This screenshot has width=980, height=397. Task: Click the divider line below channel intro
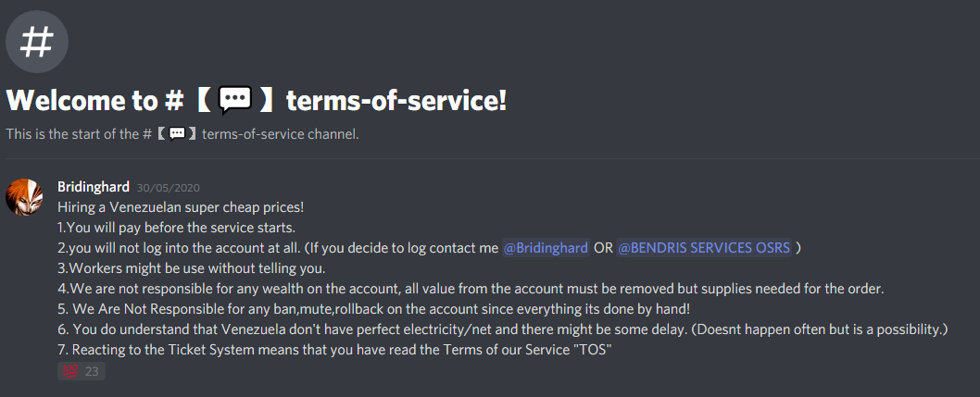coord(490,159)
